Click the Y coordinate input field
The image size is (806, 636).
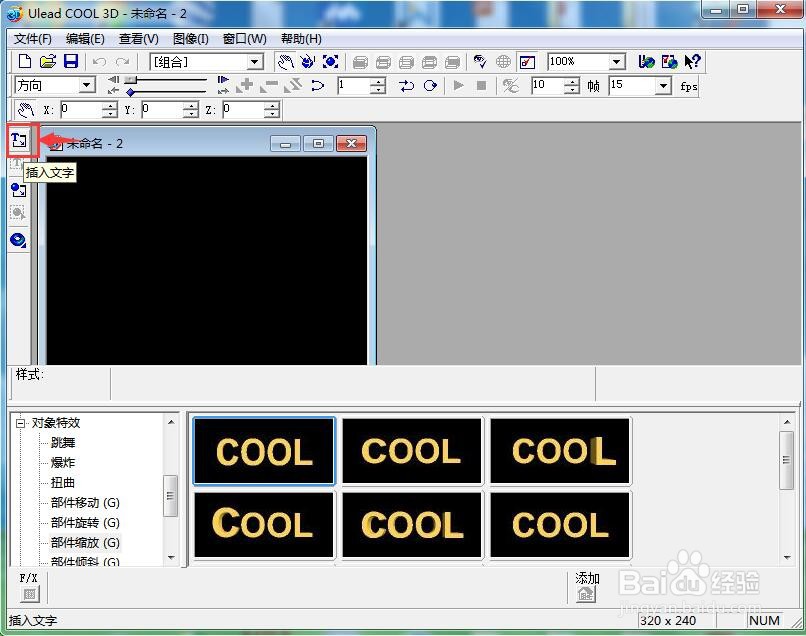point(162,110)
